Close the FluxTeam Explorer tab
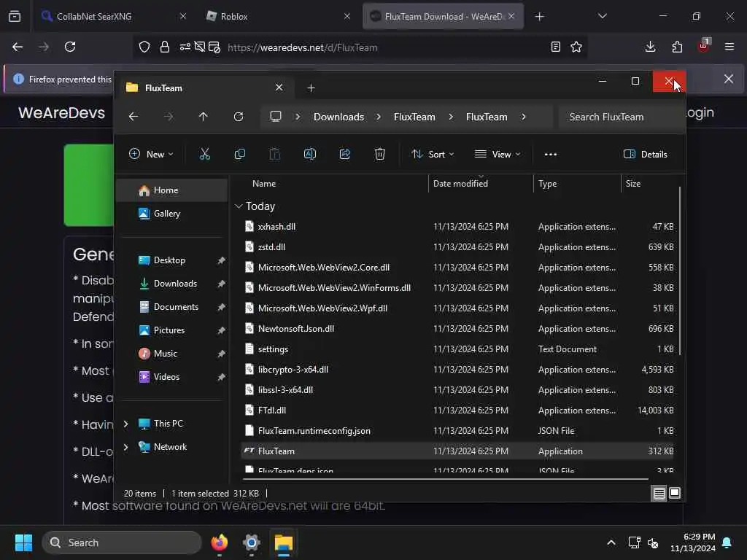Image resolution: width=747 pixels, height=560 pixels. [x=279, y=87]
